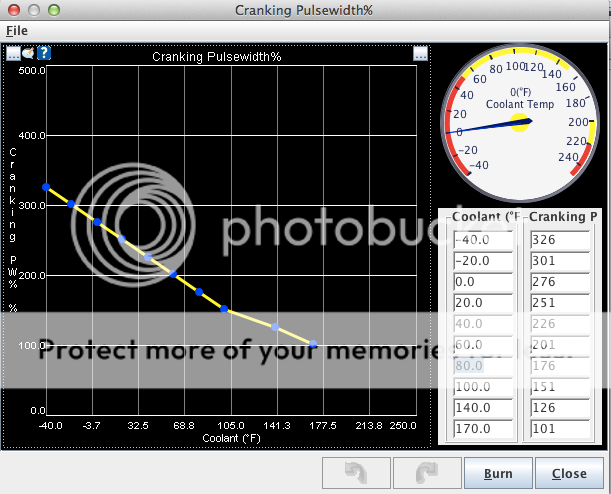Click the macOS green zoom window button
This screenshot has height=494, width=611.
pyautogui.click(x=54, y=10)
